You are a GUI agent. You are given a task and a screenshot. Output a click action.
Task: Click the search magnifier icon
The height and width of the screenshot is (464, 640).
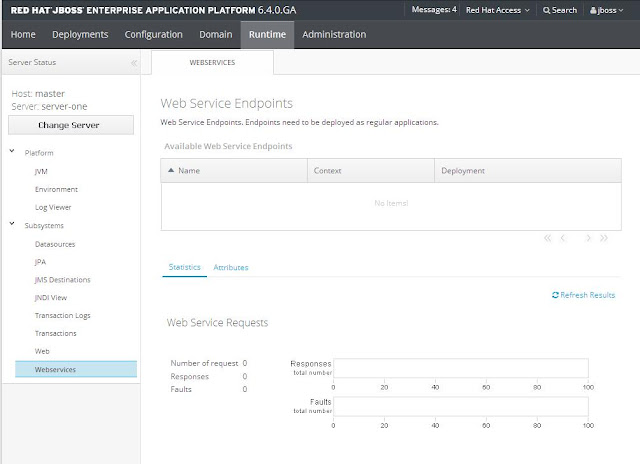point(547,10)
